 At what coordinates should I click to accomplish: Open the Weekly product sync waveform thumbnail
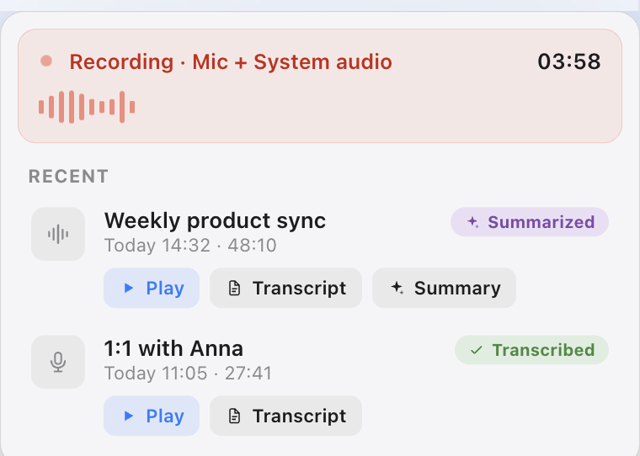pos(58,234)
